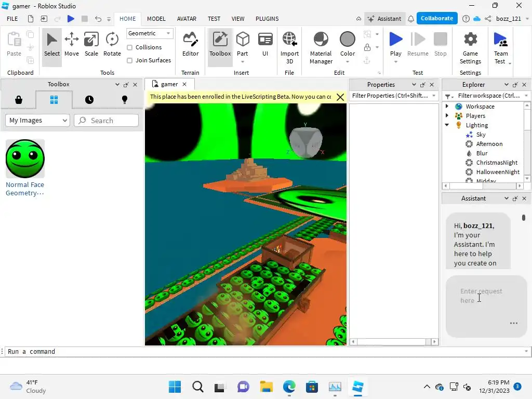The height and width of the screenshot is (399, 532).
Task: Switch to the VIEW tab
Action: coord(238,19)
